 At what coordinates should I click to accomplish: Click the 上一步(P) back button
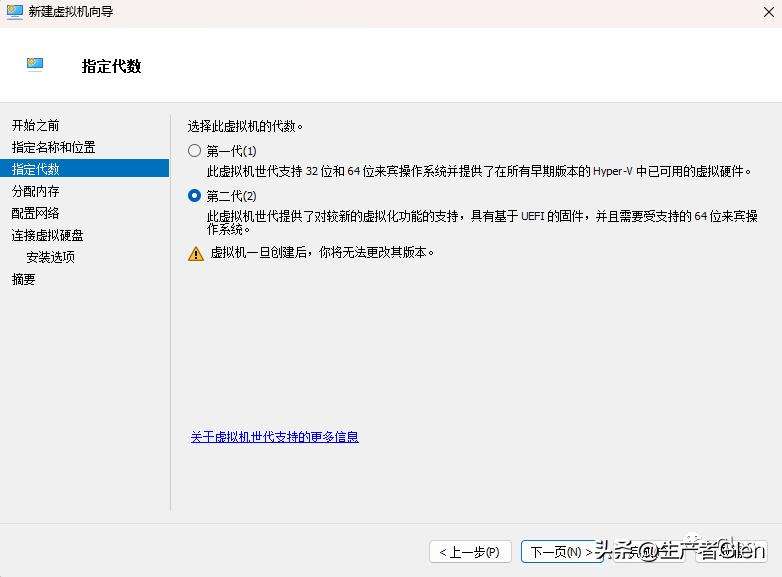coord(470,552)
